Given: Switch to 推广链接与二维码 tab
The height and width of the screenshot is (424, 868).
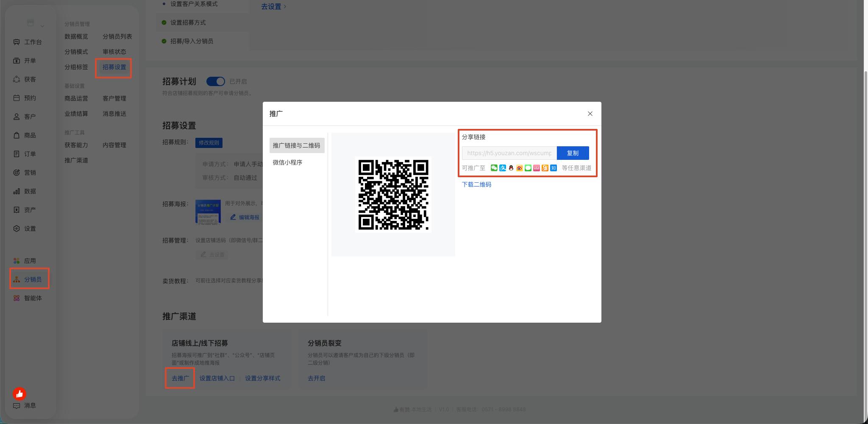Looking at the screenshot, I should (x=297, y=145).
